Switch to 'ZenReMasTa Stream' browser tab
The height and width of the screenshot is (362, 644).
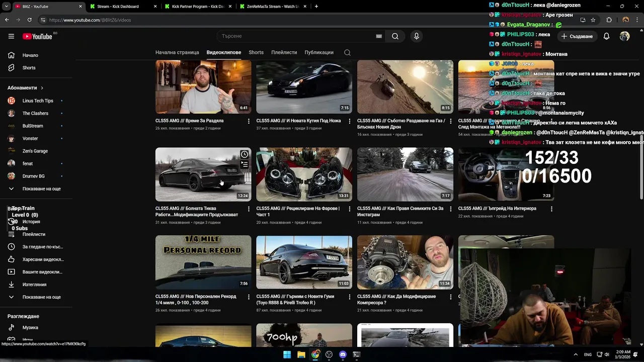[273, 7]
